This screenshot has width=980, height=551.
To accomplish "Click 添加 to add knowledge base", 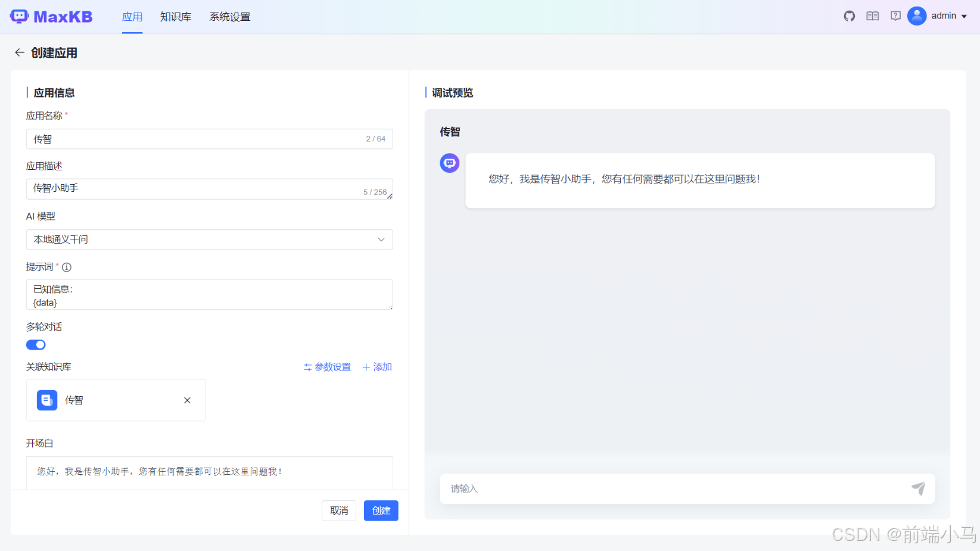I will pyautogui.click(x=377, y=367).
